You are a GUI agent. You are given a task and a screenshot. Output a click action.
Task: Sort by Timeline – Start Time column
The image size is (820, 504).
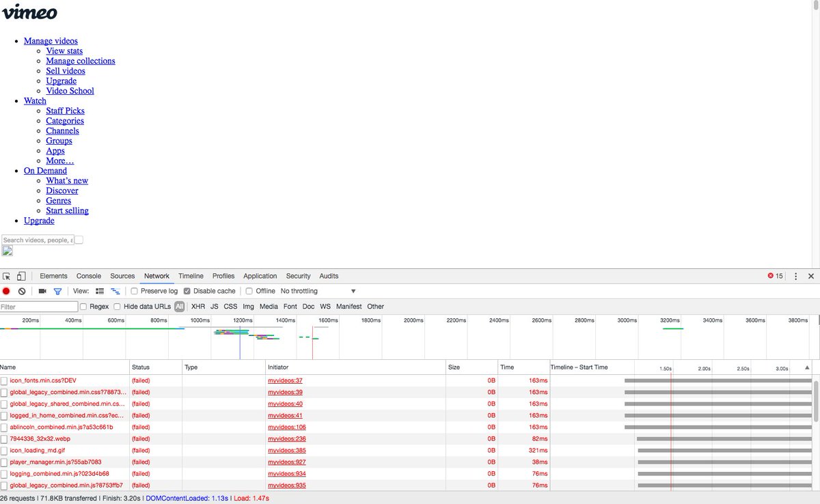click(x=579, y=367)
